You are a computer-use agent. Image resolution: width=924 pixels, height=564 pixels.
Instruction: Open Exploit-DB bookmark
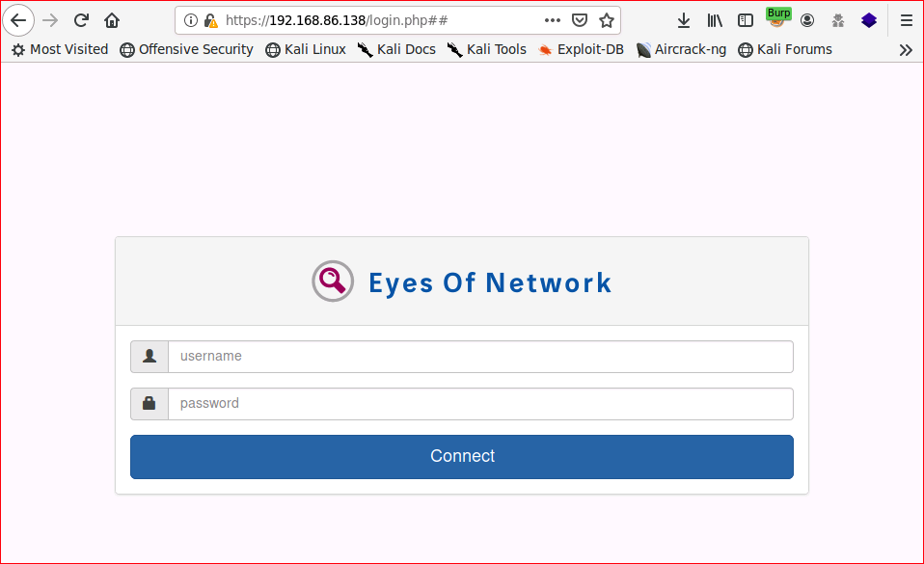(x=581, y=49)
